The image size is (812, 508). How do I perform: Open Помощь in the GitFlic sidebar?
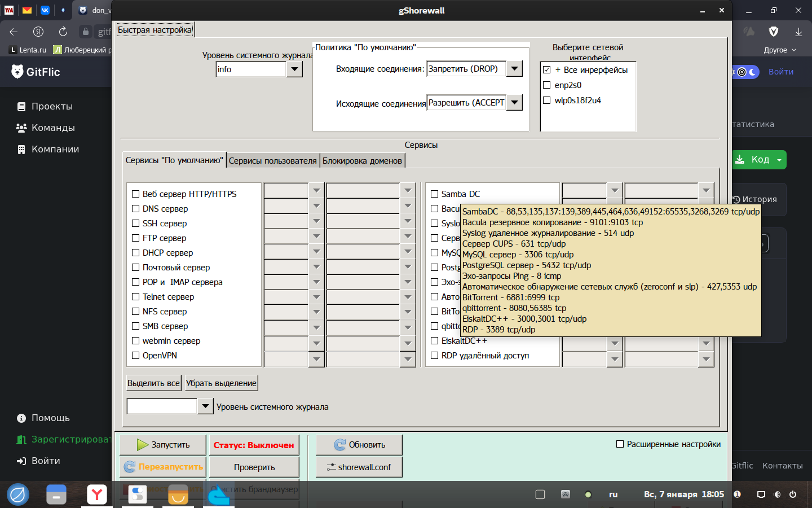51,418
